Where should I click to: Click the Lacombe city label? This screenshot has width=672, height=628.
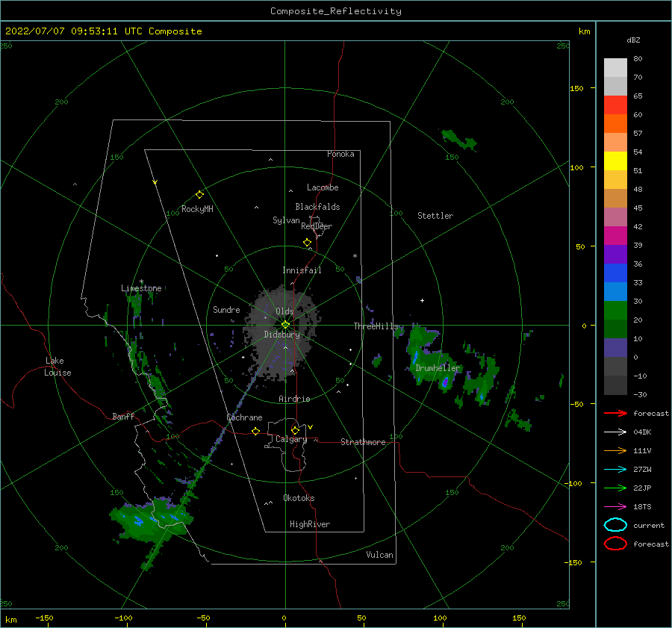(323, 187)
